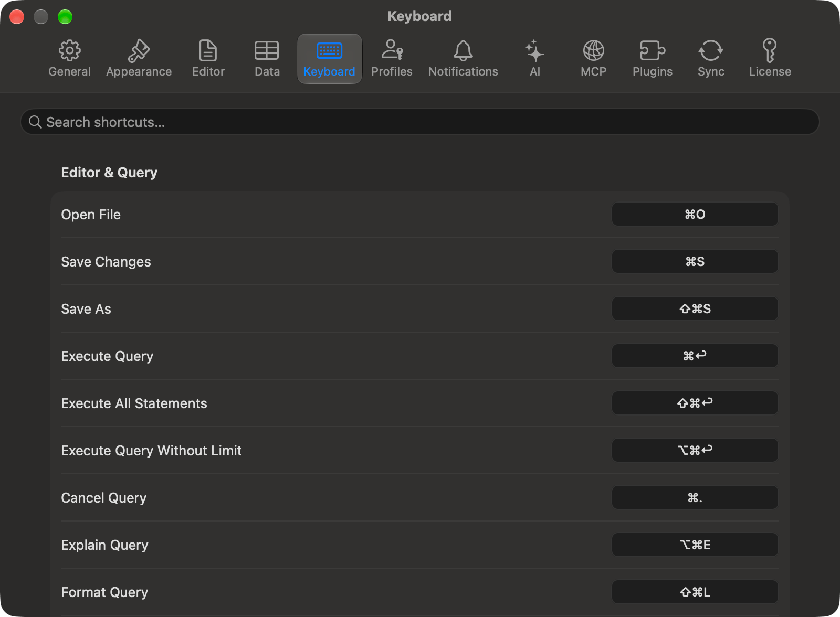
Task: Edit the Save Changes shortcut ⌘S
Action: (x=695, y=261)
